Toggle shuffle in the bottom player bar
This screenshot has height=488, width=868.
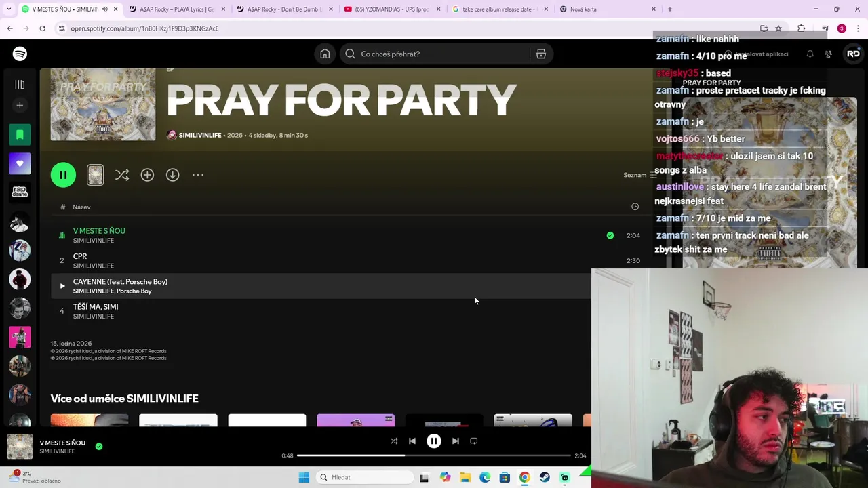(x=394, y=441)
